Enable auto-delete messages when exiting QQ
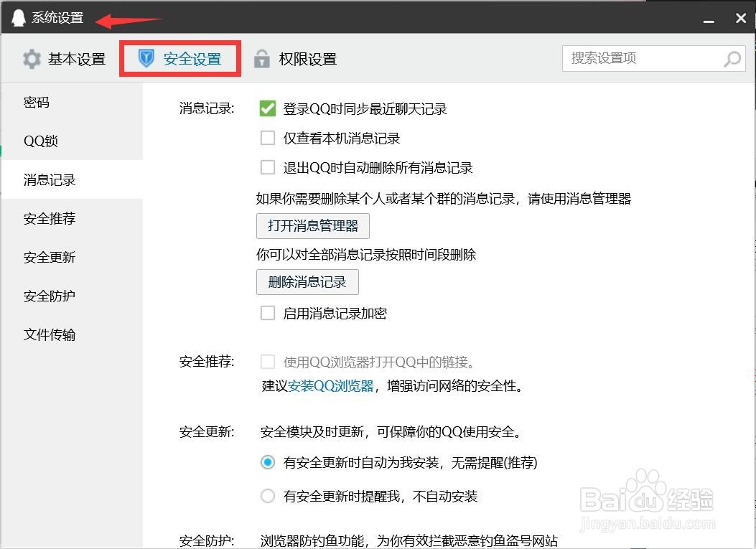 tap(268, 167)
